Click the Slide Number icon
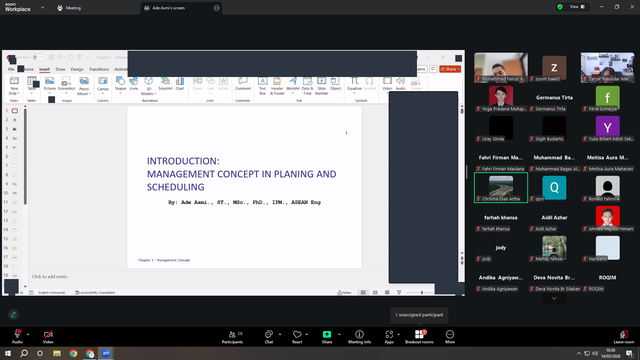Viewport: 640px width, 360px height. click(x=322, y=86)
